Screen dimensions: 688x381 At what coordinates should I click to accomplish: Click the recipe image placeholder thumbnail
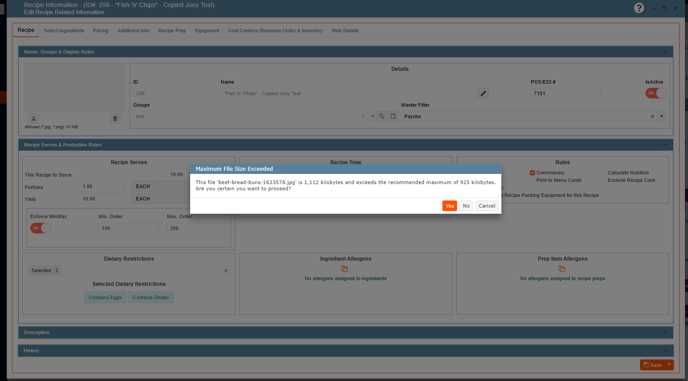pyautogui.click(x=74, y=87)
